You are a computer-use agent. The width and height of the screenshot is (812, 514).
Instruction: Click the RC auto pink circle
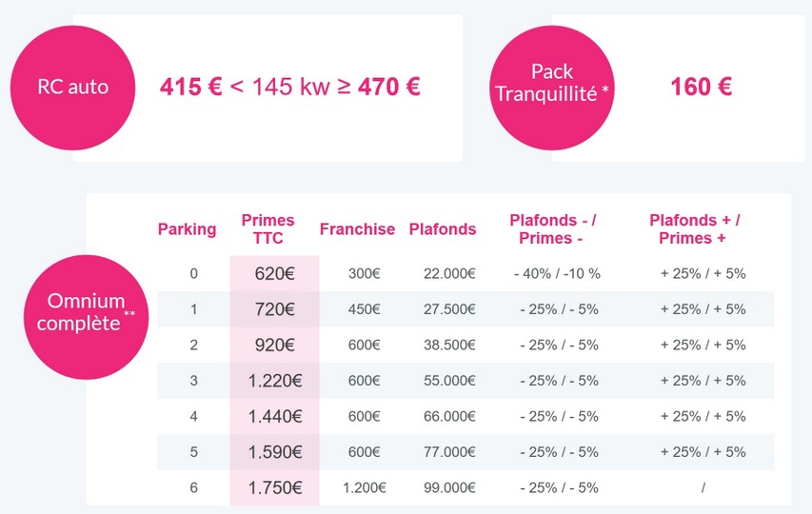click(73, 88)
